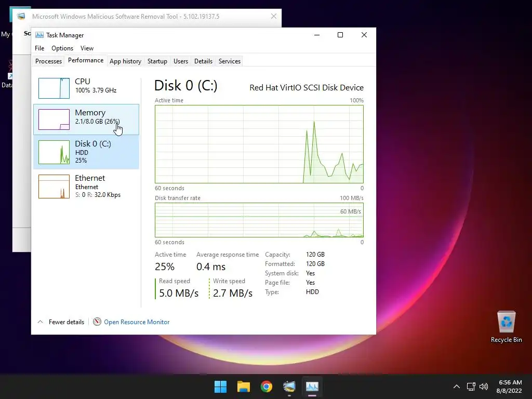Click the 0.4 ms response time value
532x399 pixels.
(211, 267)
